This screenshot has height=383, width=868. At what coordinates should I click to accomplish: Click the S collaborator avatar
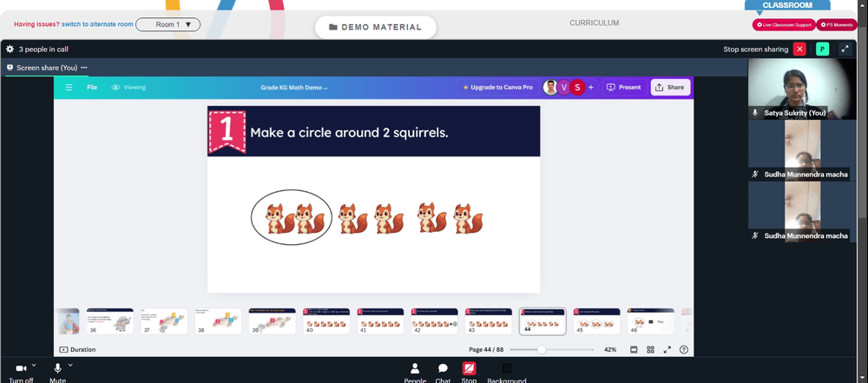click(577, 88)
